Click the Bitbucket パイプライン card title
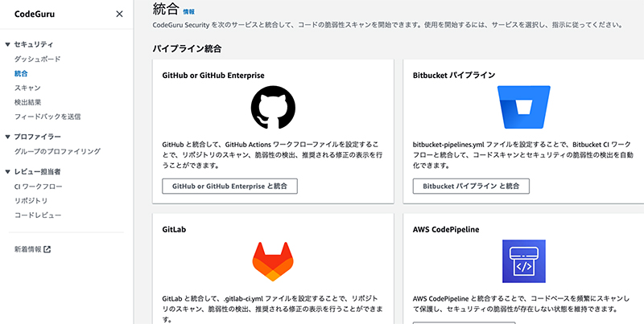The width and height of the screenshot is (644, 324). [454, 76]
